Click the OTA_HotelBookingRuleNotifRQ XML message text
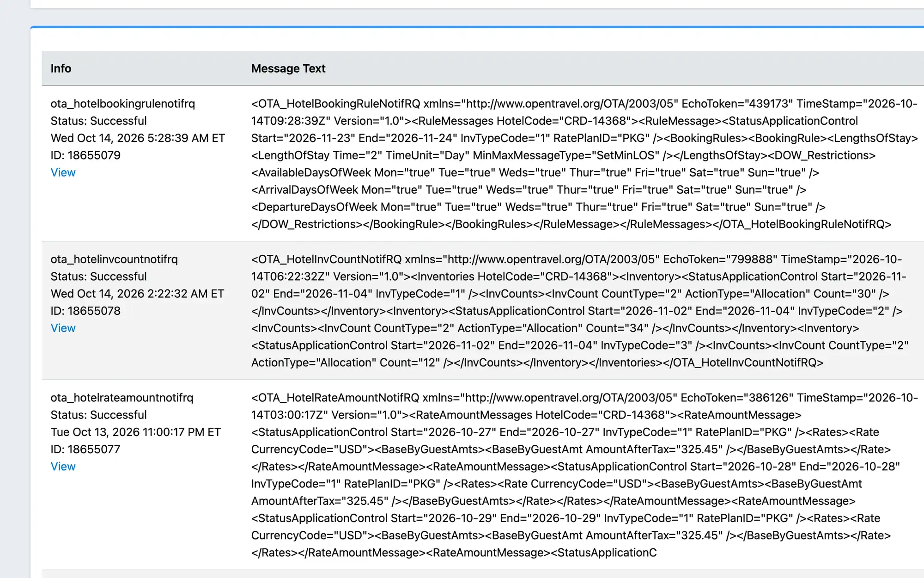 (584, 164)
